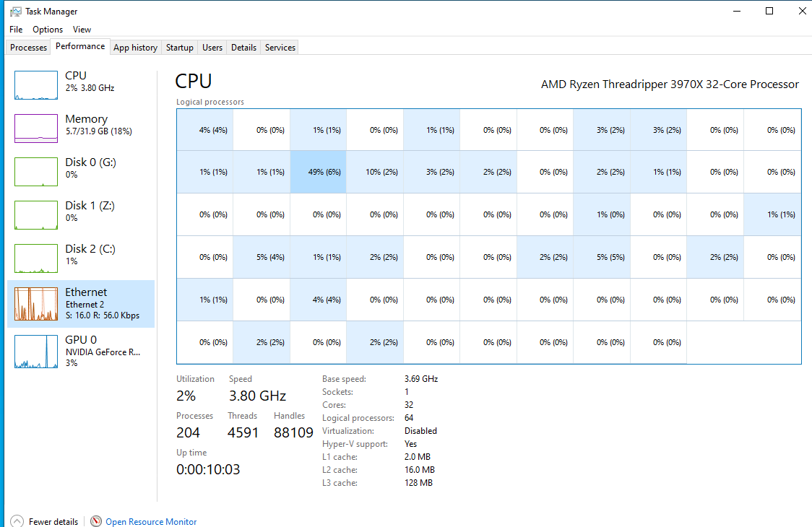
Task: Open the Options menu
Action: (48, 30)
